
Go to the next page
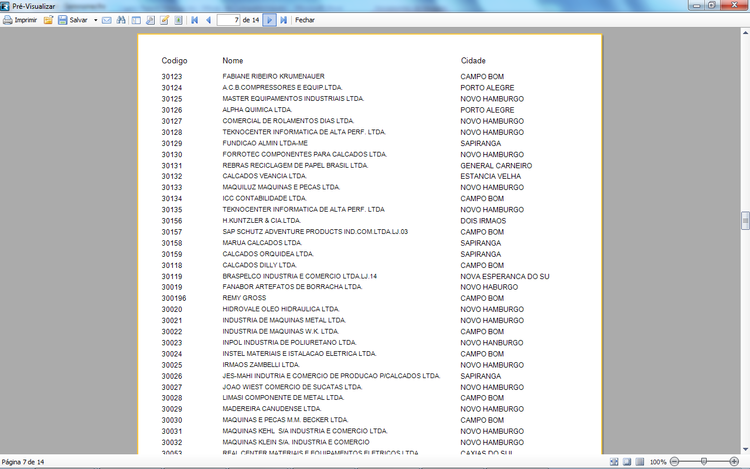(269, 20)
